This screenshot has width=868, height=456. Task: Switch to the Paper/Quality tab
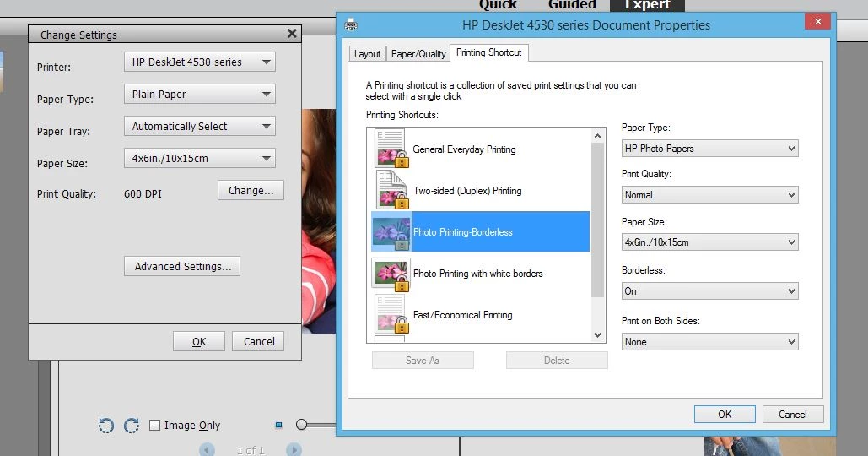418,54
